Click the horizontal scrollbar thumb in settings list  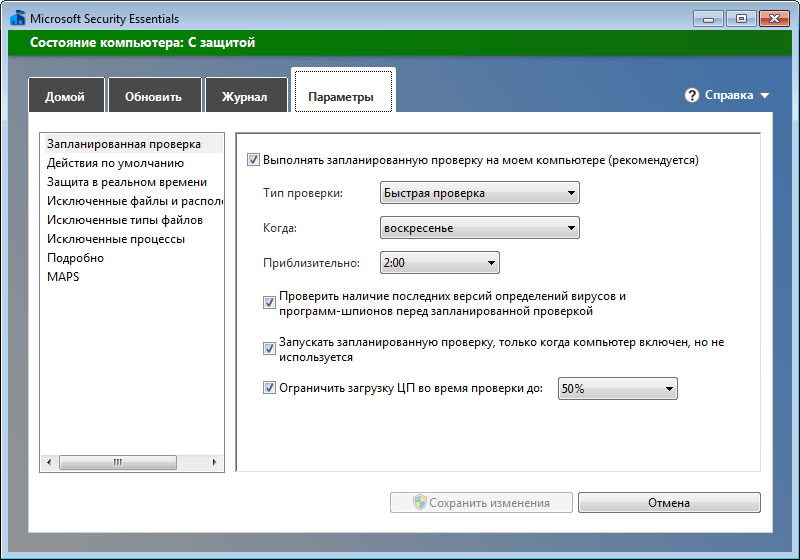pos(118,462)
